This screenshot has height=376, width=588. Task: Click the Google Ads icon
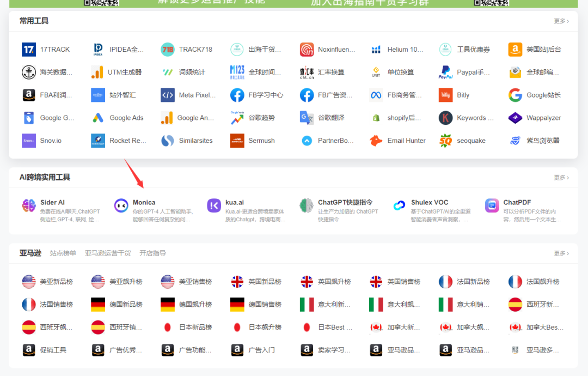98,118
